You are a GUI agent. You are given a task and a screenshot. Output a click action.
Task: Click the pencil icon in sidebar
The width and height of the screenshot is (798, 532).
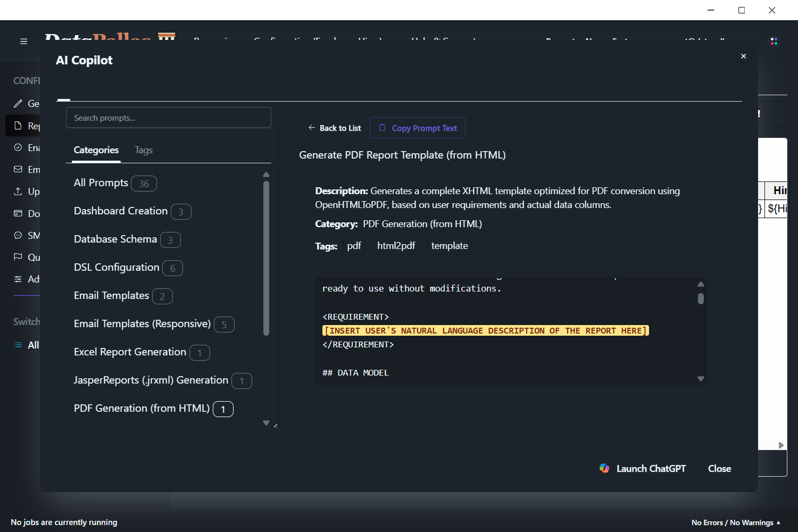[18, 104]
